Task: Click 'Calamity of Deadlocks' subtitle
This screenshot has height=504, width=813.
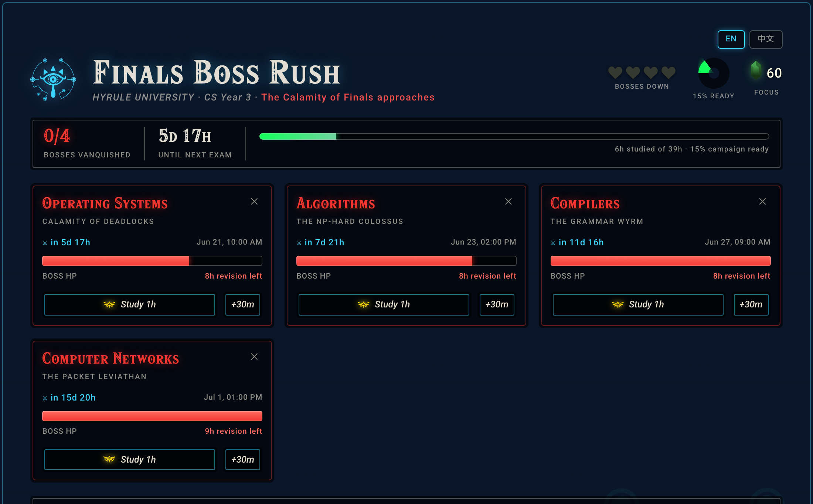Action: [x=98, y=221]
